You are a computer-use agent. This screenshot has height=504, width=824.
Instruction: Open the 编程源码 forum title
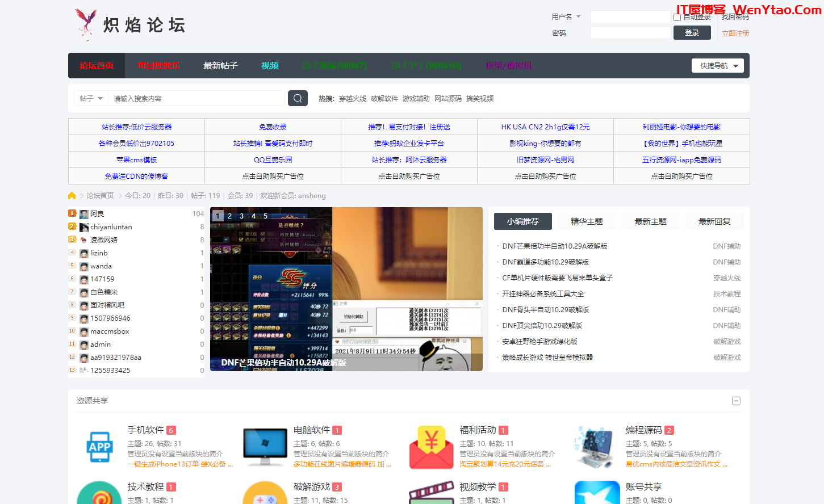(644, 430)
